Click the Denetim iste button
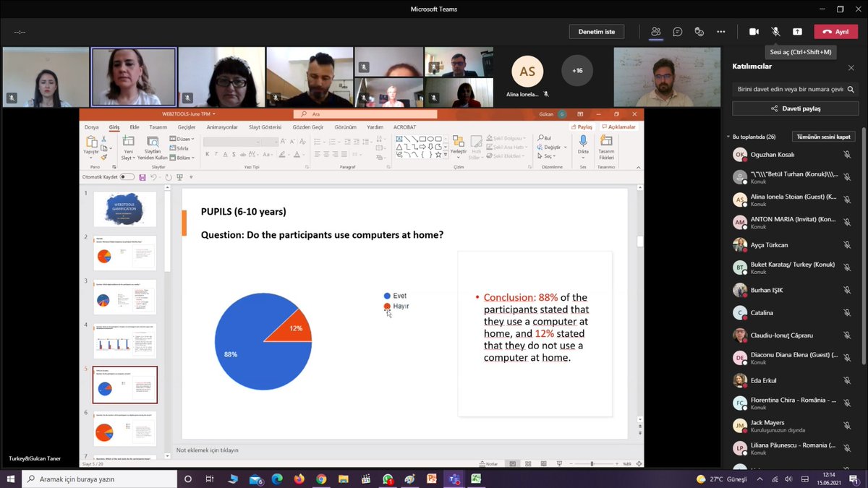868x488 pixels. tap(597, 32)
